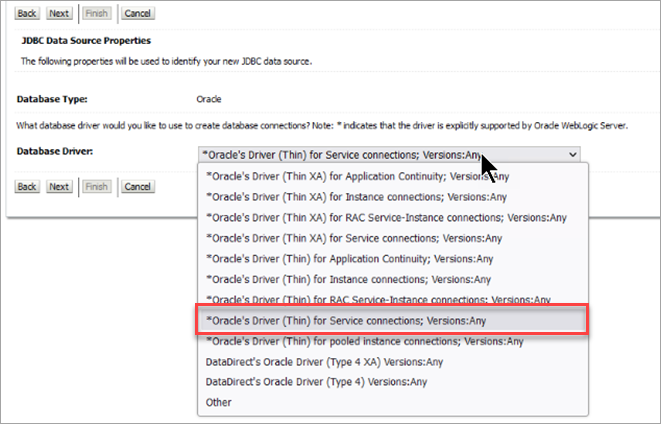Click the top Cancel button
This screenshot has width=661, height=424.
point(137,13)
